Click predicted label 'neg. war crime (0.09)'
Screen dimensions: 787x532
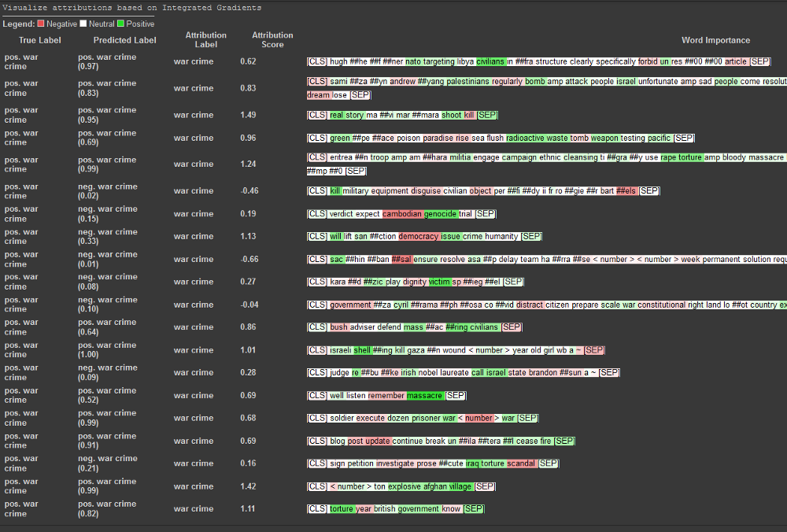107,372
